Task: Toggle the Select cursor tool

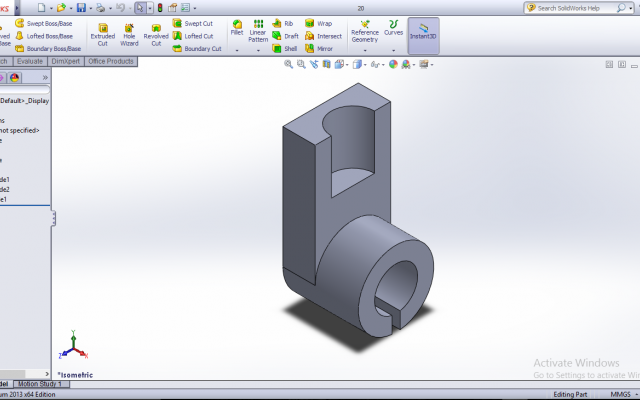Action: coord(140,8)
